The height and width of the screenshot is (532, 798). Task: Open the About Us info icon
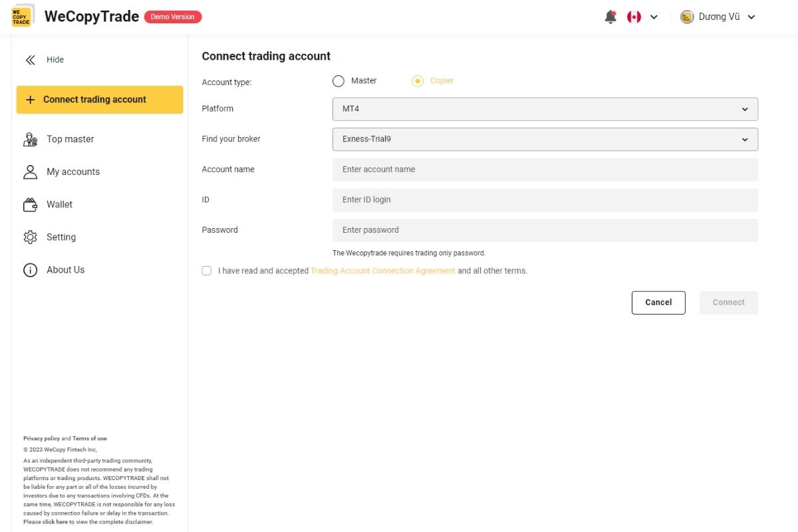[x=30, y=269]
